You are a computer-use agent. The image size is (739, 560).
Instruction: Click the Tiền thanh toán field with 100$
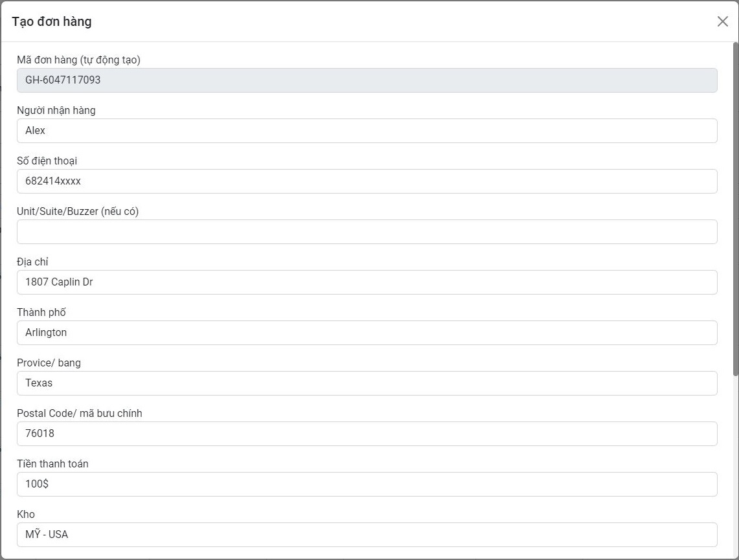click(x=367, y=484)
